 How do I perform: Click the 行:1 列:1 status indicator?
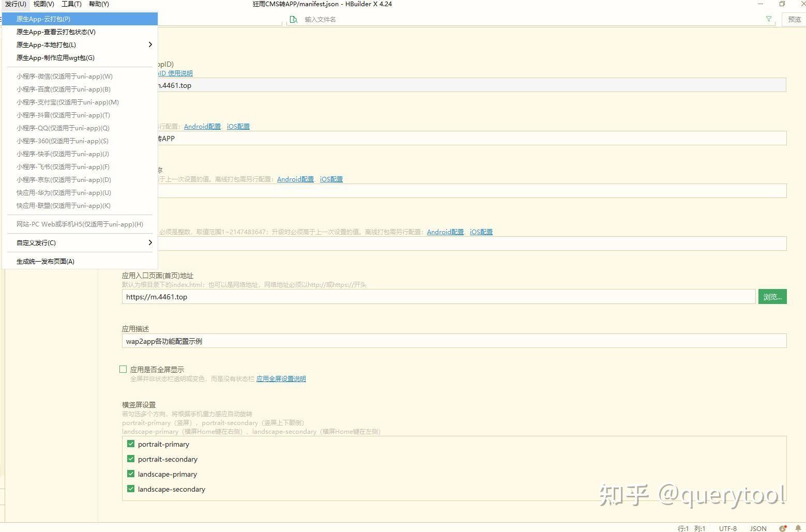click(692, 528)
